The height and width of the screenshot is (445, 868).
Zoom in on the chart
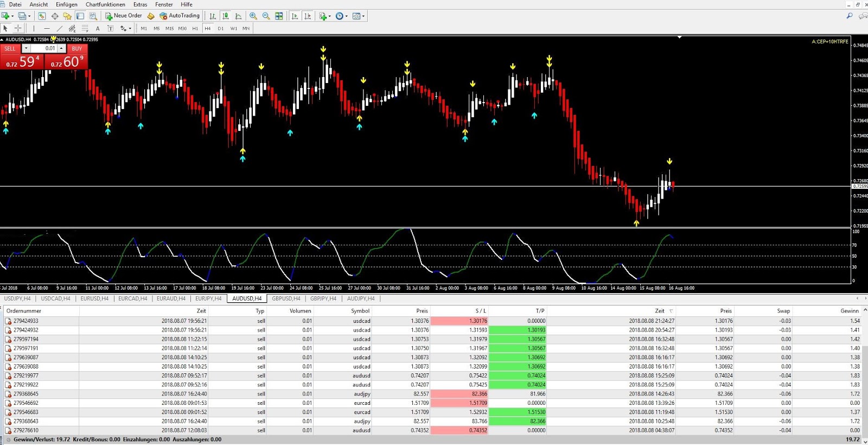click(x=253, y=16)
